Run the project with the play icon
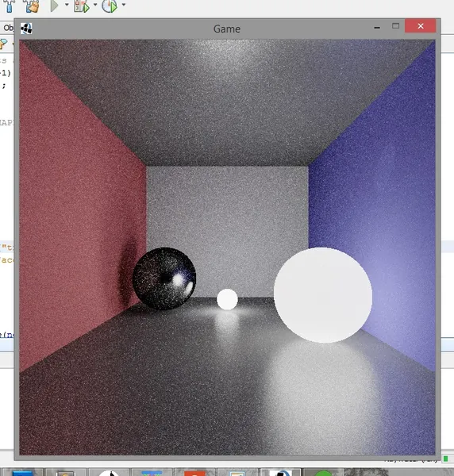Image resolution: width=454 pixels, height=476 pixels. pyautogui.click(x=54, y=6)
